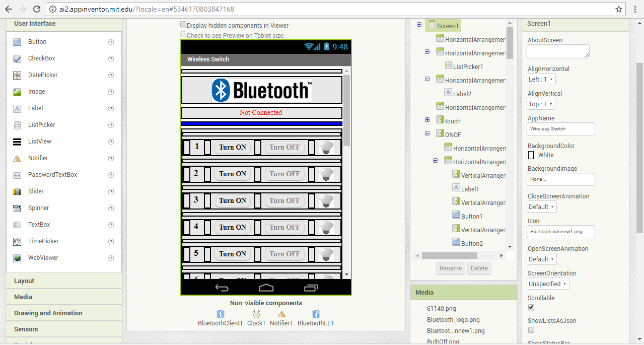This screenshot has height=345, width=644.
Task: Open the Drawing and Animation section
Action: [x=64, y=313]
